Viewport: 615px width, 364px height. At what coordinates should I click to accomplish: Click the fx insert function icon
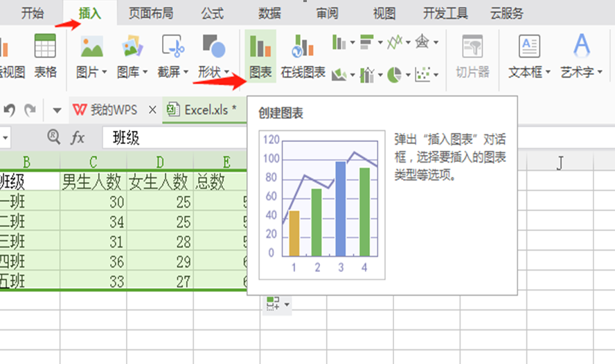pos(78,138)
